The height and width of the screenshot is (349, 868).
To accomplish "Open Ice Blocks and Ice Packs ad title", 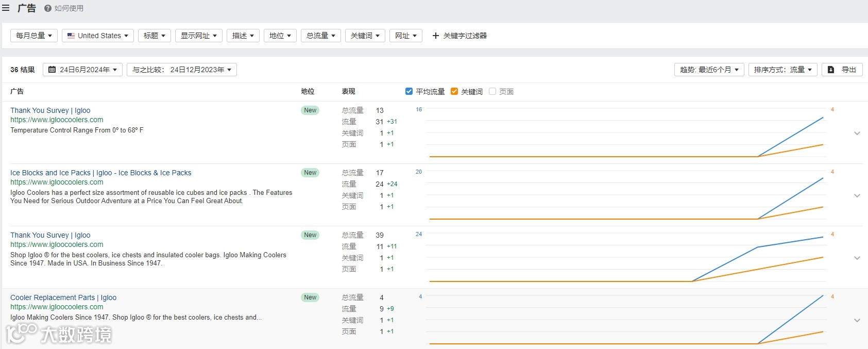I will [100, 173].
